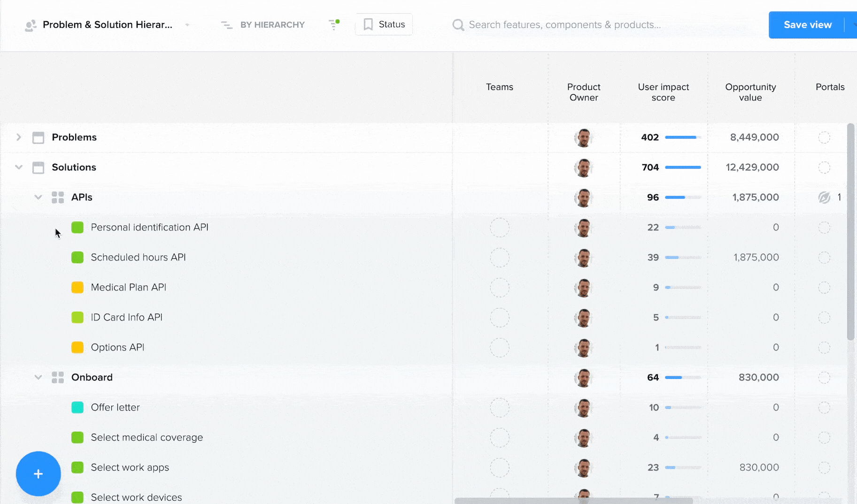
Task: Expand the Problems row chevron
Action: point(18,137)
